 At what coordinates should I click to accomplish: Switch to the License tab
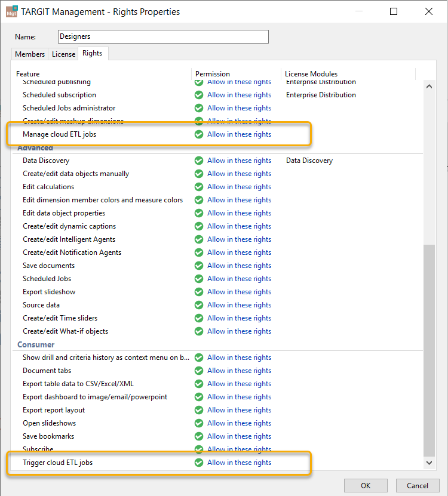coord(63,54)
